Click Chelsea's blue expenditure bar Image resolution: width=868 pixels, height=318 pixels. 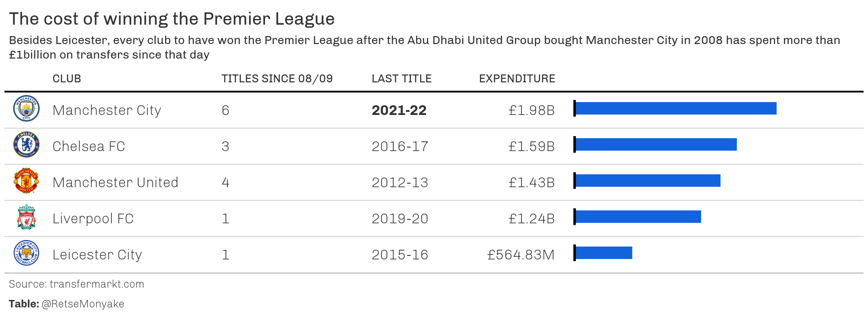(656, 144)
